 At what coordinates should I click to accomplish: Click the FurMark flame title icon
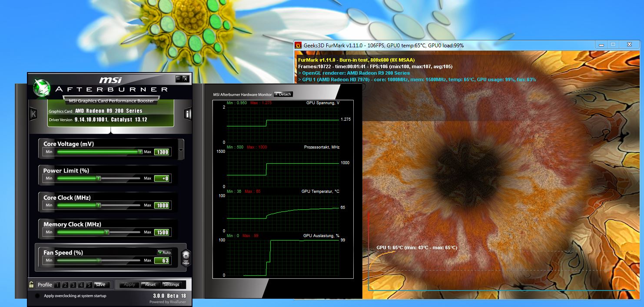[298, 45]
